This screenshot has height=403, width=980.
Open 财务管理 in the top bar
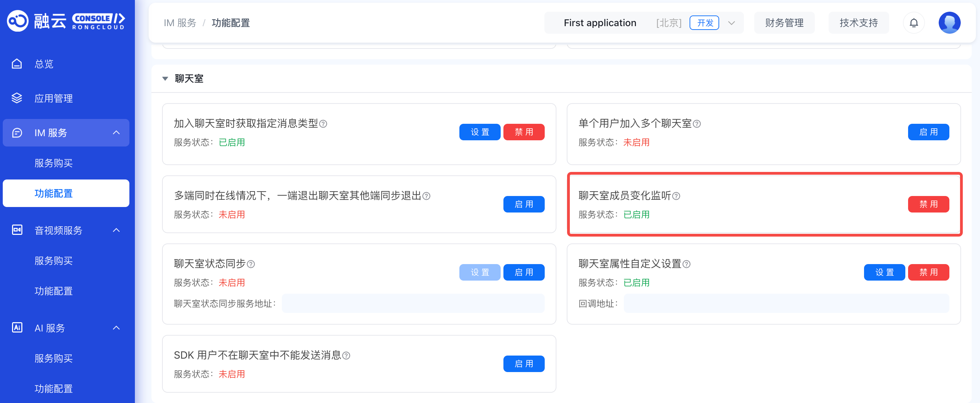coord(784,23)
